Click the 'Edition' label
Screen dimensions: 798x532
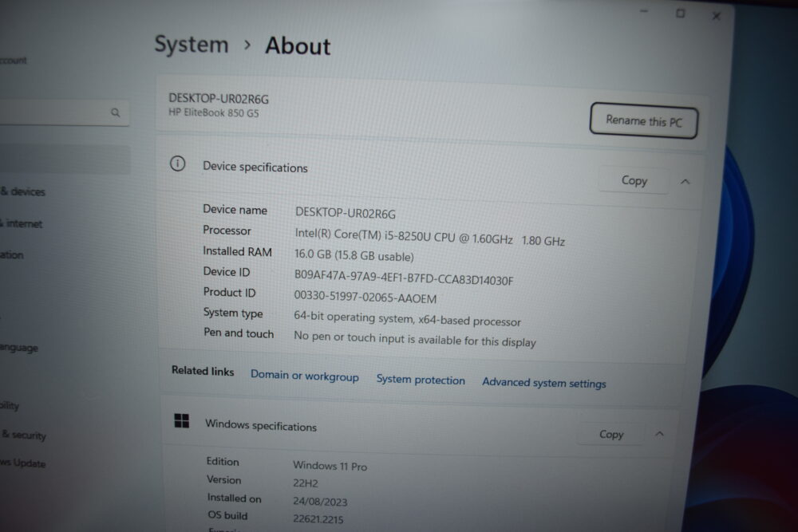(223, 461)
